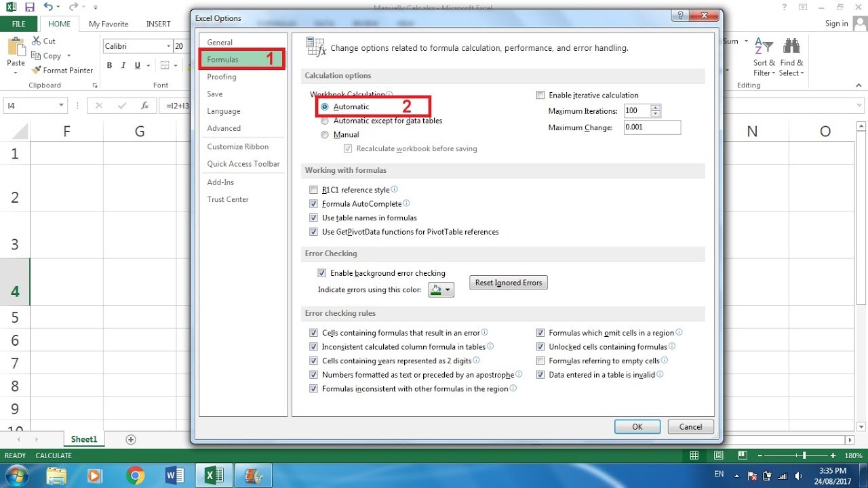Add a new sheet with plus icon
Viewport: 868px width, 488px height.
click(131, 439)
